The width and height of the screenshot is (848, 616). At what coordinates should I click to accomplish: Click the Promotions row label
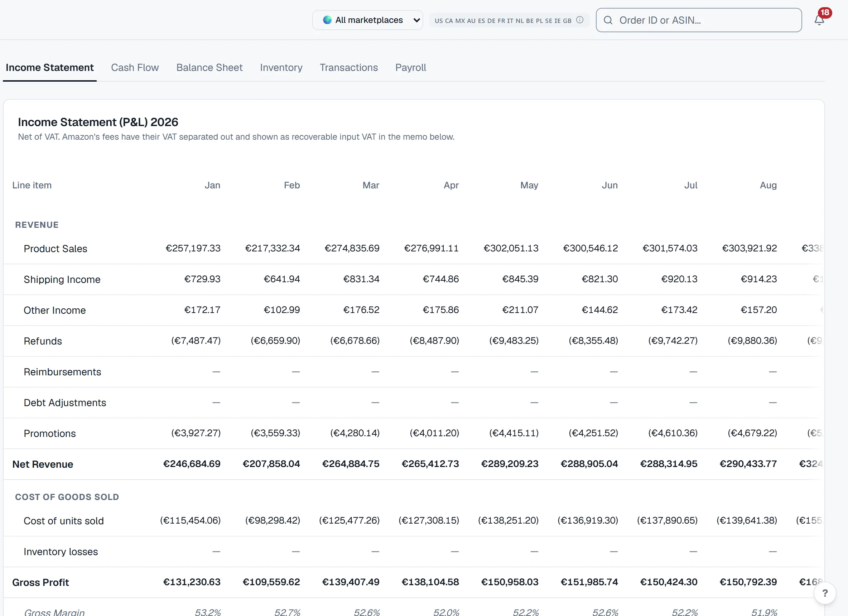(50, 433)
